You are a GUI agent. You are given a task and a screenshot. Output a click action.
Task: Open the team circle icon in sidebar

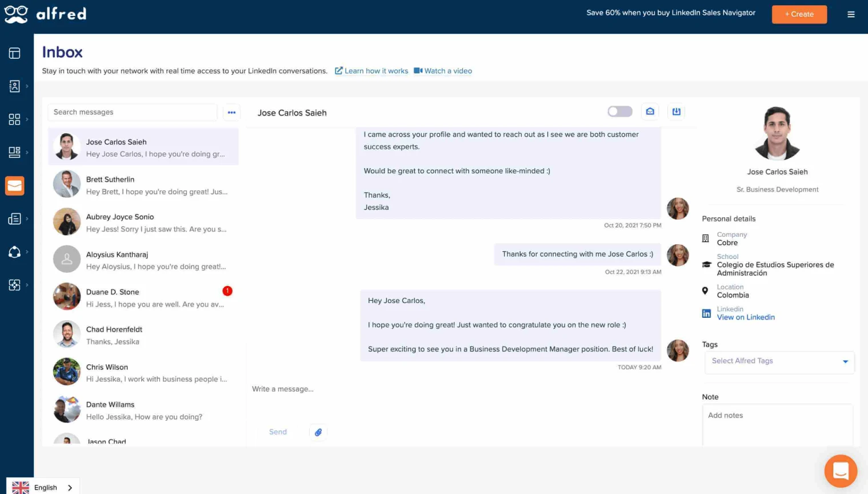click(x=14, y=252)
